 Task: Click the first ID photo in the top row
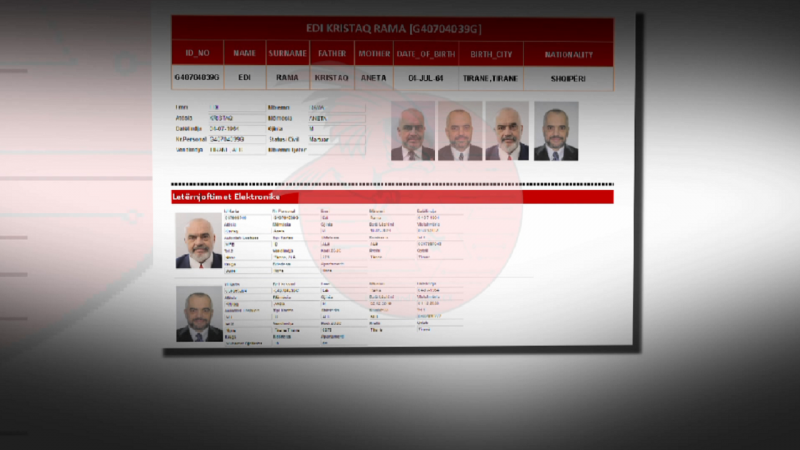(412, 131)
